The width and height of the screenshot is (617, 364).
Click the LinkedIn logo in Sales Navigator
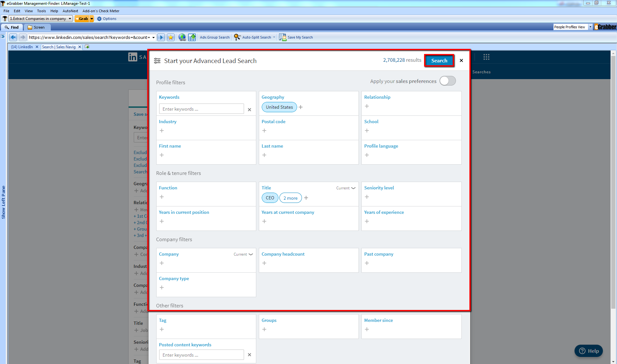click(x=133, y=57)
